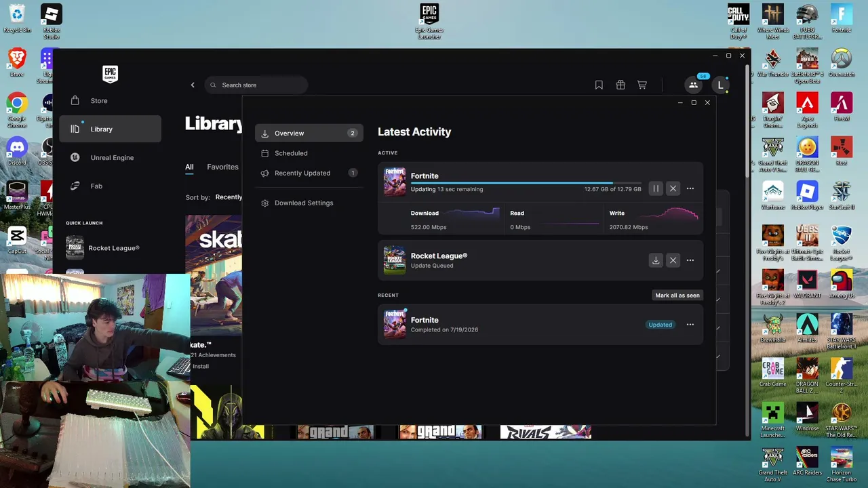
Task: Select the Minecraft Launcher desktop icon
Action: click(773, 420)
